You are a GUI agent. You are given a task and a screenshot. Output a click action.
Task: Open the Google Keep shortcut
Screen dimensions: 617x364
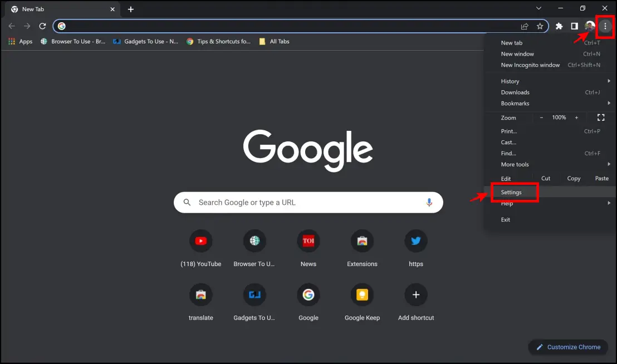coord(362,303)
